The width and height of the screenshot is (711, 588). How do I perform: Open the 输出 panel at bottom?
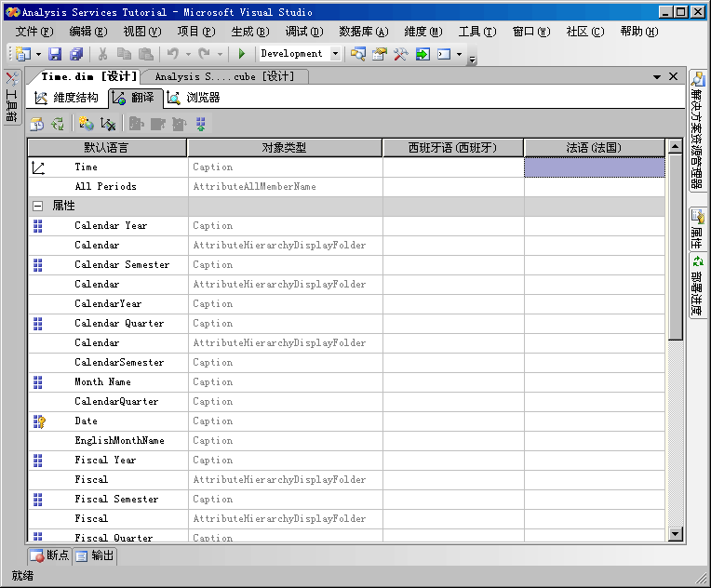click(95, 555)
